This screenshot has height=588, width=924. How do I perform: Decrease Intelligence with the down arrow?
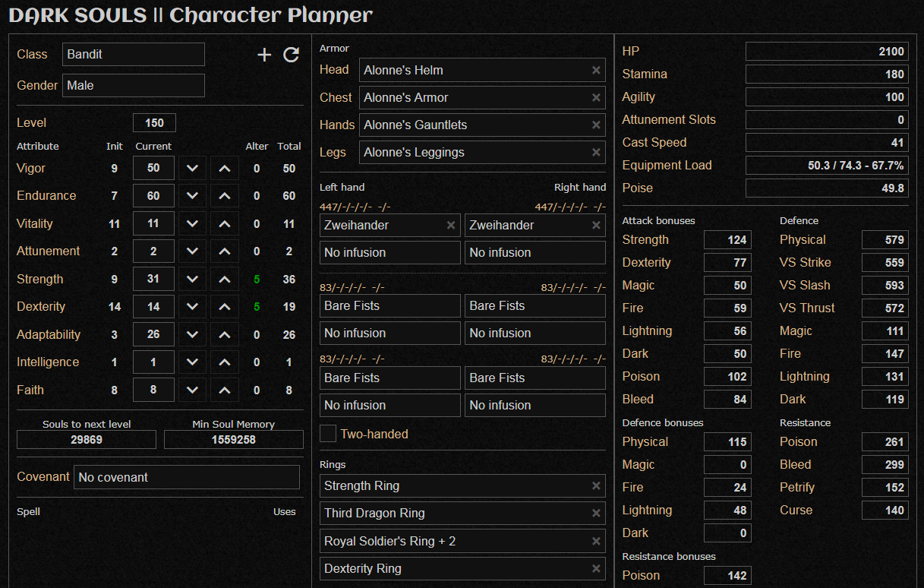(193, 362)
